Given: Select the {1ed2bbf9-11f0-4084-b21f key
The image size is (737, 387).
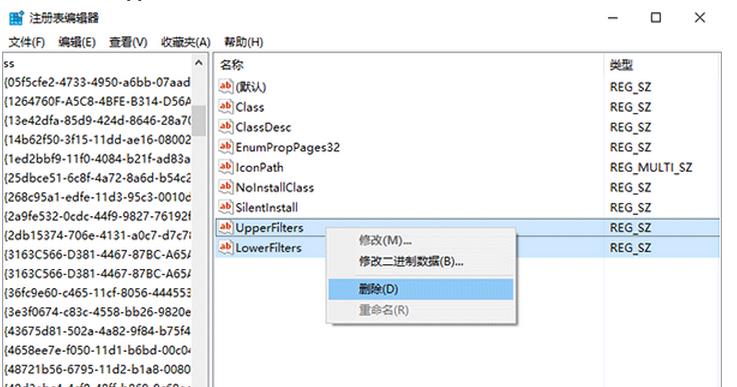Looking at the screenshot, I should [97, 159].
